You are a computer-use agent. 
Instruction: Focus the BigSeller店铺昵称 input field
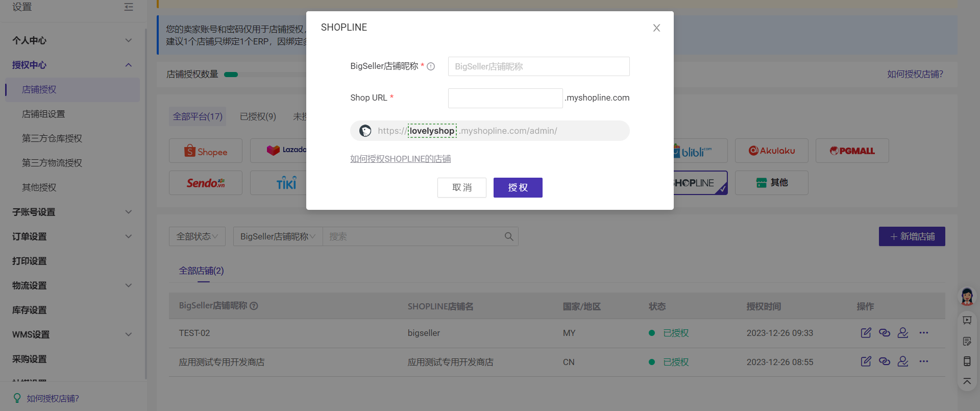point(538,66)
